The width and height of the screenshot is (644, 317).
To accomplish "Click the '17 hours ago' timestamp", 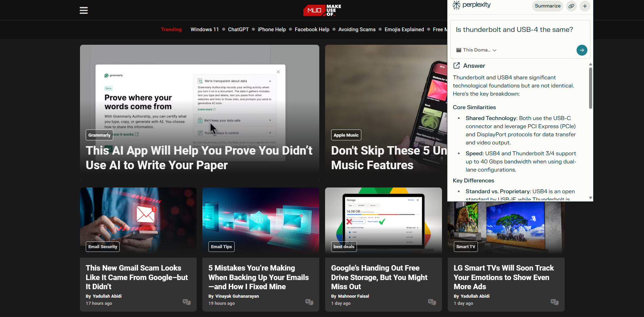I will pos(99,303).
